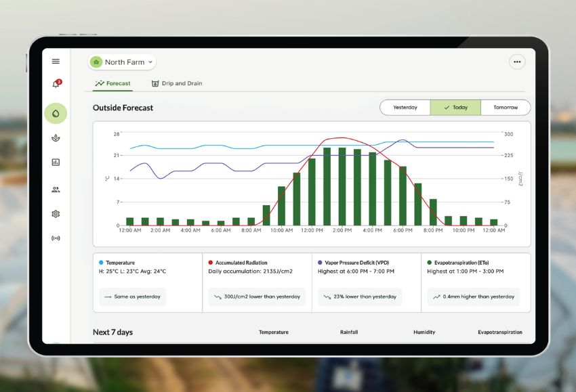
Task: Switch to the Forecast tab
Action: (112, 84)
